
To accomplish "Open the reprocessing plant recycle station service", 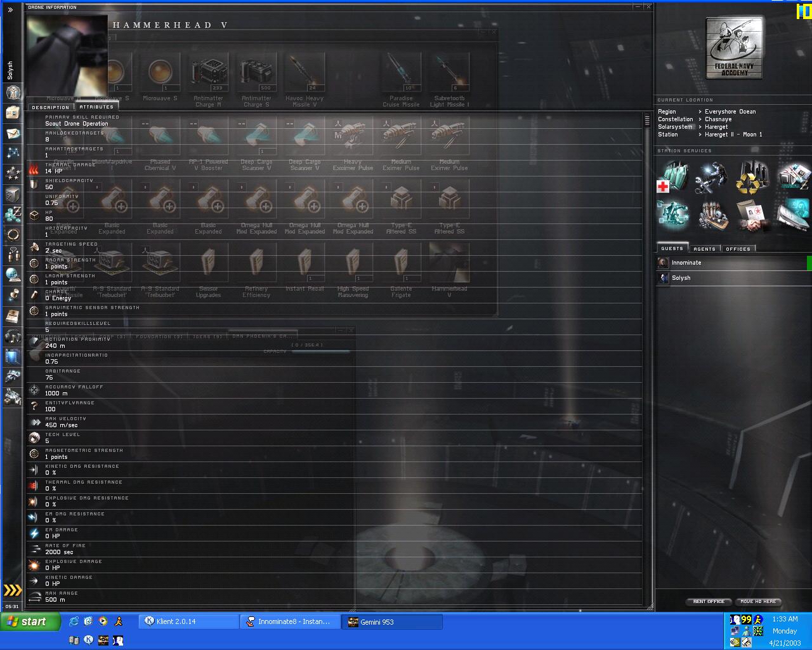I will pyautogui.click(x=752, y=178).
